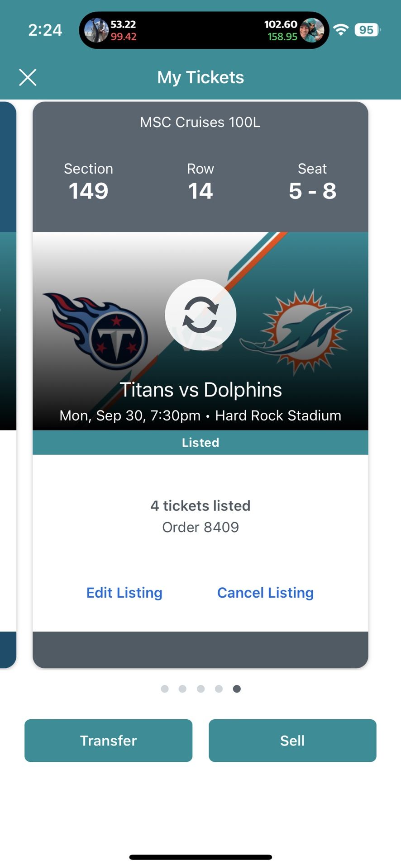Viewport: 401px width, 868px height.
Task: Tap the refresh ticket circular arrows icon
Action: (x=200, y=315)
